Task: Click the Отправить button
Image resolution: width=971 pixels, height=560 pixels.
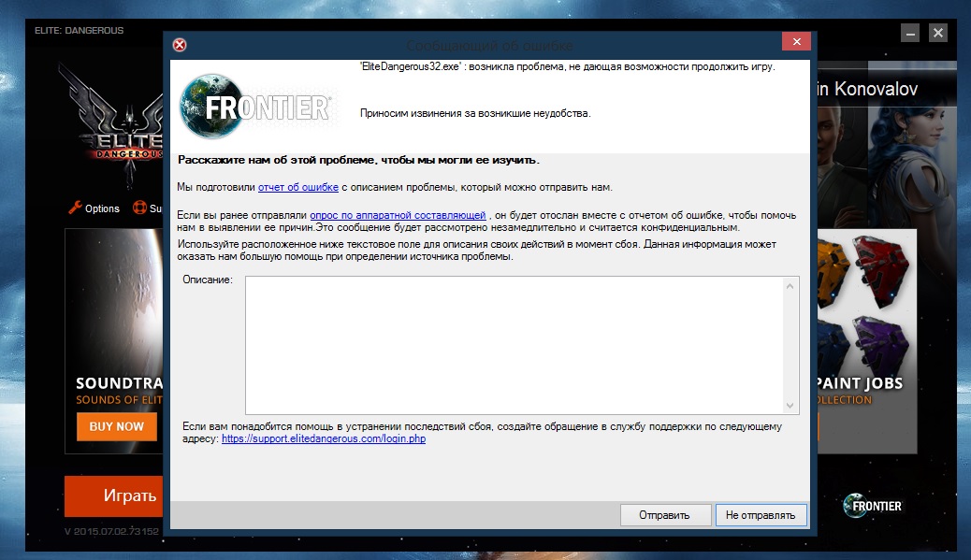Action: [x=665, y=515]
